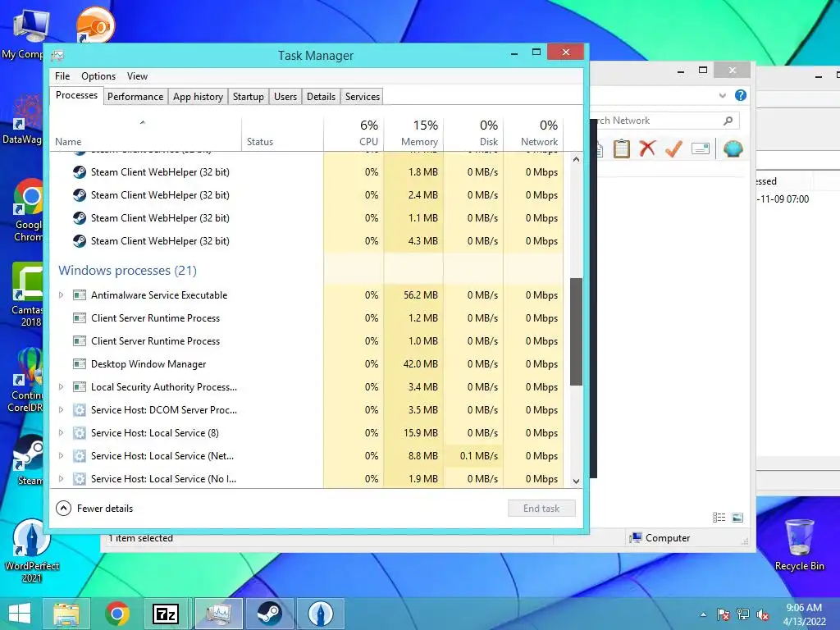Sort processes by Network column
The width and height of the screenshot is (840, 630).
tap(533, 133)
